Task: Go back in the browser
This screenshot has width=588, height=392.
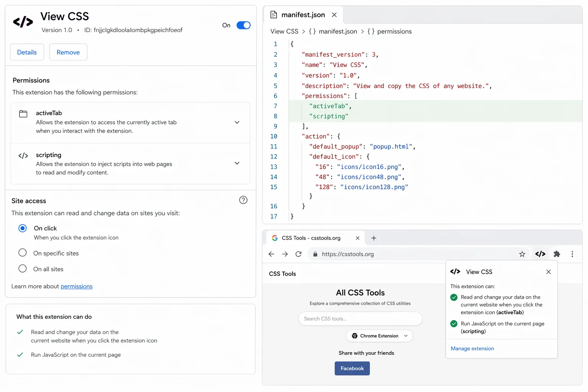Action: tap(271, 254)
